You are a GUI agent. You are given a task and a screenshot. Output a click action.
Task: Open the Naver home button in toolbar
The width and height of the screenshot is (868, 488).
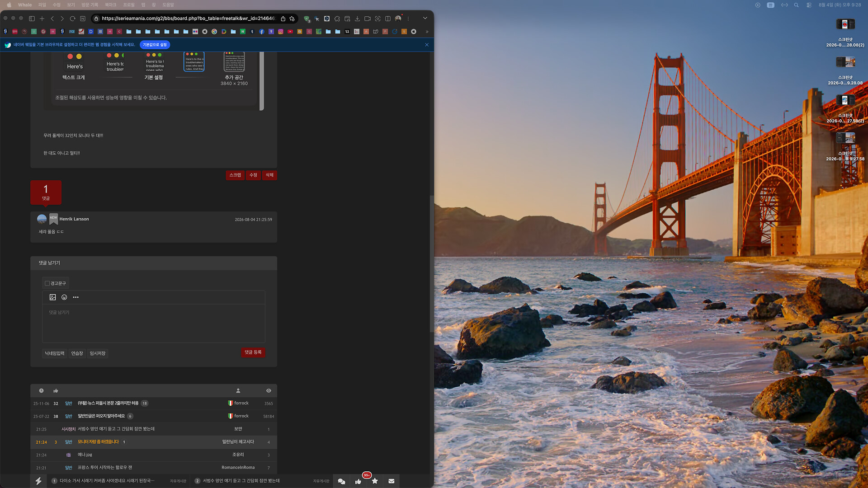click(x=83, y=19)
